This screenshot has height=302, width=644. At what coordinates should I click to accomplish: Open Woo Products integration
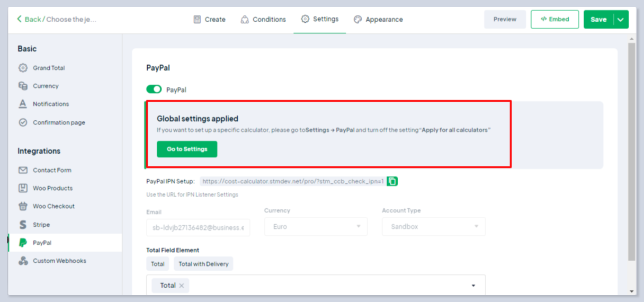click(52, 188)
